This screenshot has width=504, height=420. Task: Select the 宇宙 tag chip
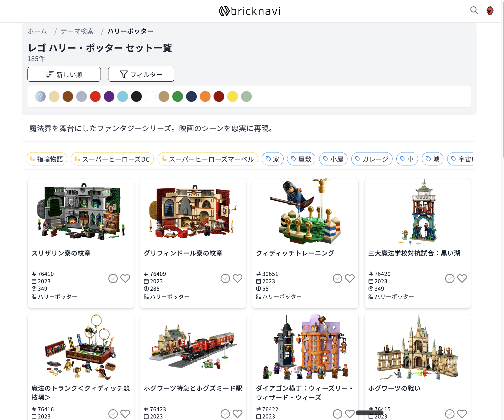(x=460, y=159)
